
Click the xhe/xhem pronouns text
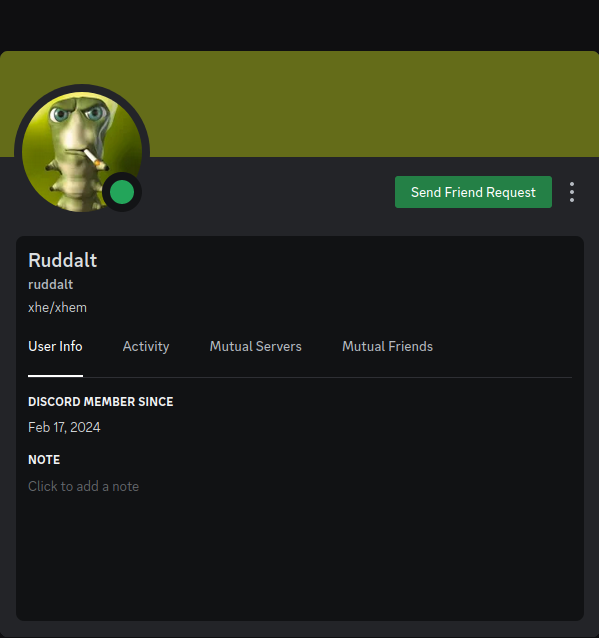(57, 308)
